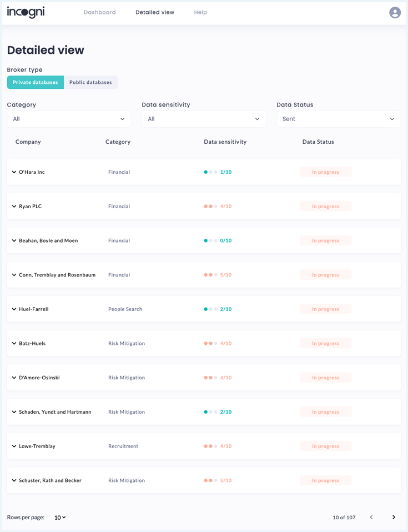
Task: Switch to Detailed view tab
Action: point(155,12)
